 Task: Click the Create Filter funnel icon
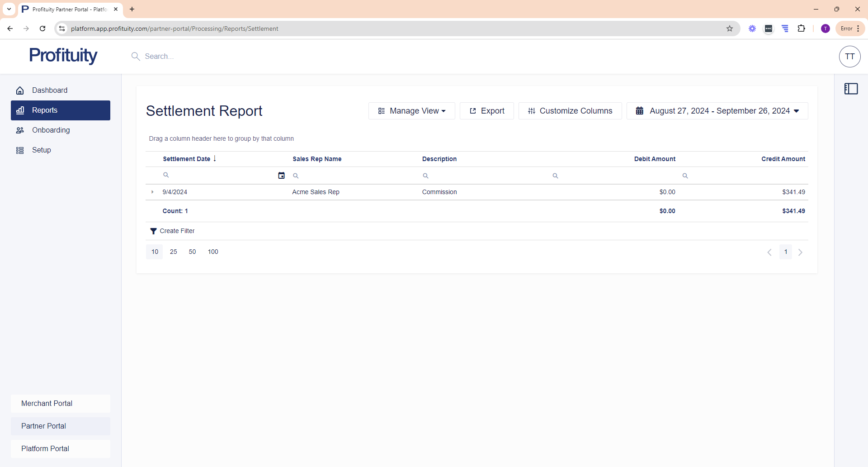point(153,231)
